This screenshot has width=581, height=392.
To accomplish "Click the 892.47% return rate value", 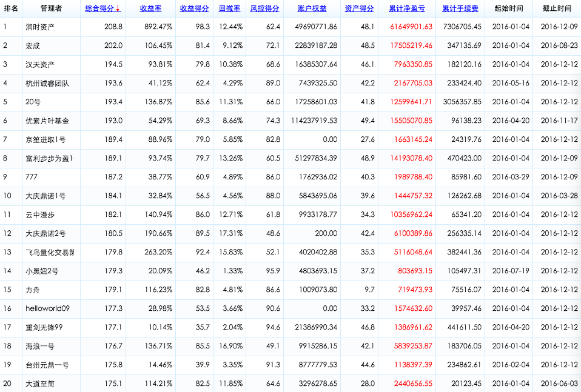I will coord(158,27).
